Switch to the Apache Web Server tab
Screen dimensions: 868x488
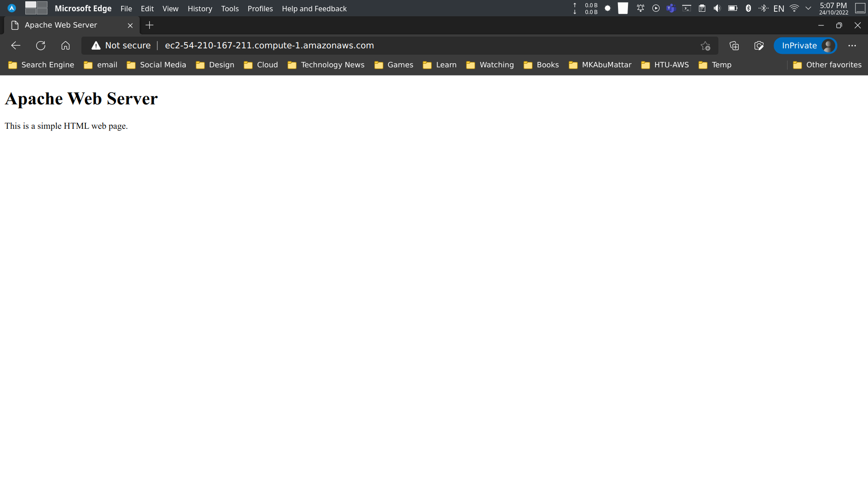pyautogui.click(x=61, y=25)
